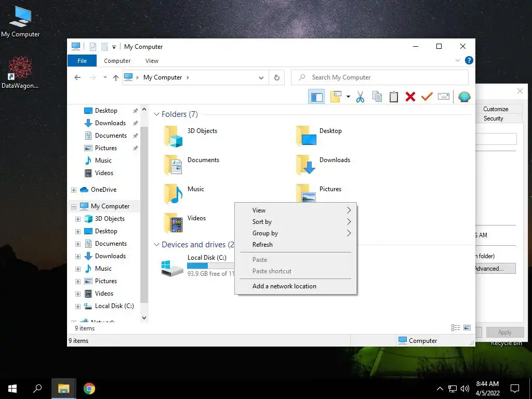Expand 3D Objects tree node
The width and height of the screenshot is (532, 399).
78,219
